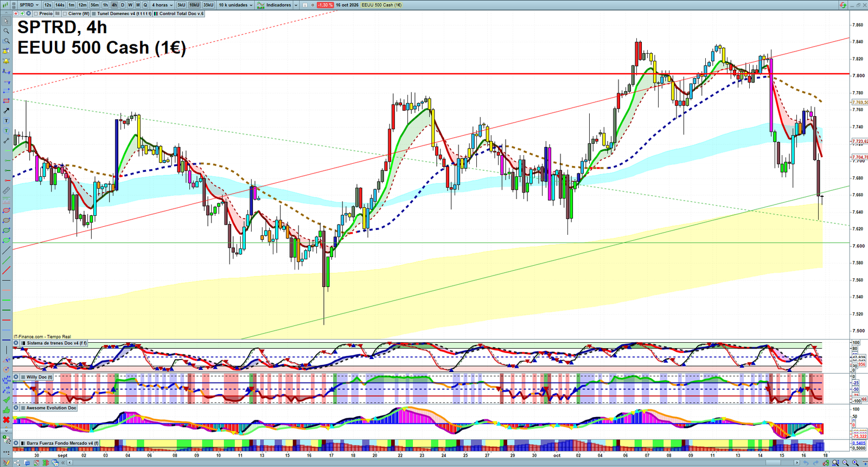Toggle Control Total Doc v.6 indicator
Viewport: 868px width, 467px height.
coord(156,14)
